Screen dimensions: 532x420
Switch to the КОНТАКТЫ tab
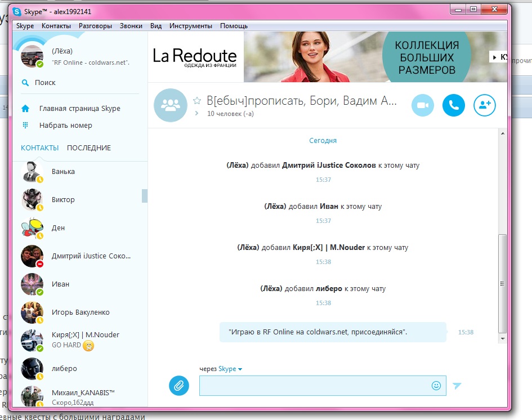pyautogui.click(x=40, y=148)
